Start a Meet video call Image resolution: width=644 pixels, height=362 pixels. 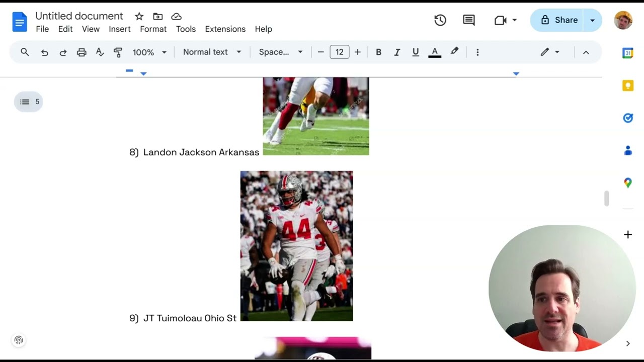[x=500, y=20]
